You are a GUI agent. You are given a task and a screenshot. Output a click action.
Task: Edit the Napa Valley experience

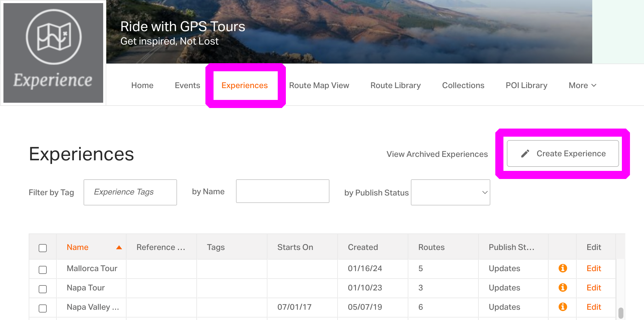(594, 307)
